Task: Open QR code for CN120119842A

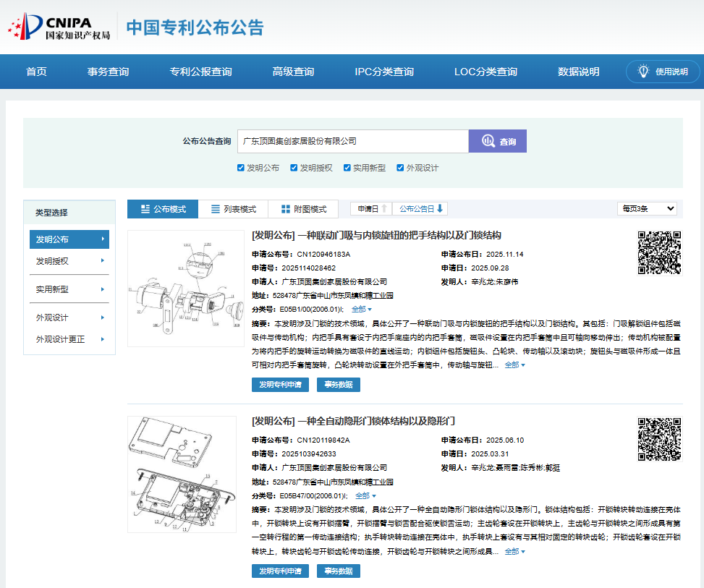Action: coord(659,440)
